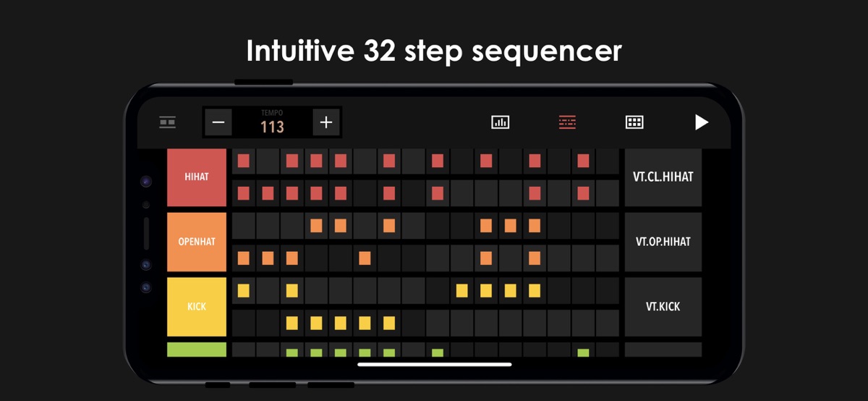Screen dimensions: 868x401
Task: Select the yellow KICK track pad
Action: (x=197, y=306)
